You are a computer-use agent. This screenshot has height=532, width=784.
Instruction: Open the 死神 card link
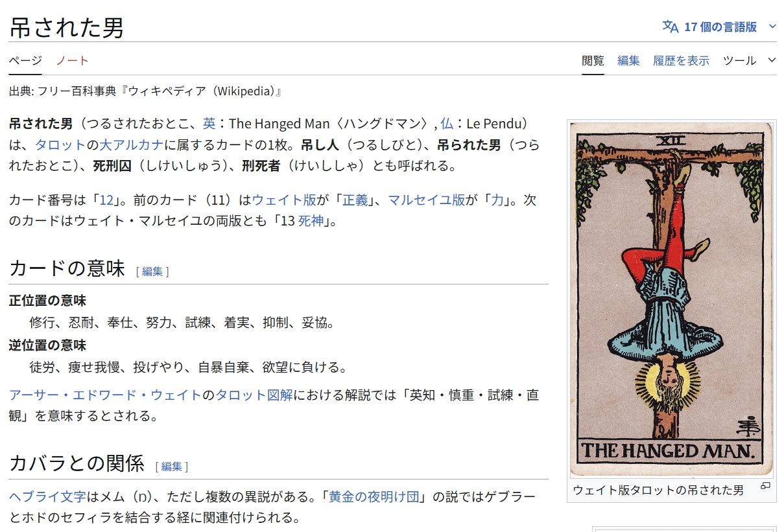coord(311,221)
